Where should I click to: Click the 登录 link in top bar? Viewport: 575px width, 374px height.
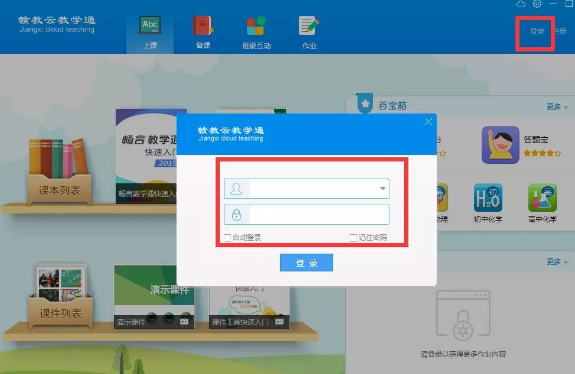click(537, 31)
